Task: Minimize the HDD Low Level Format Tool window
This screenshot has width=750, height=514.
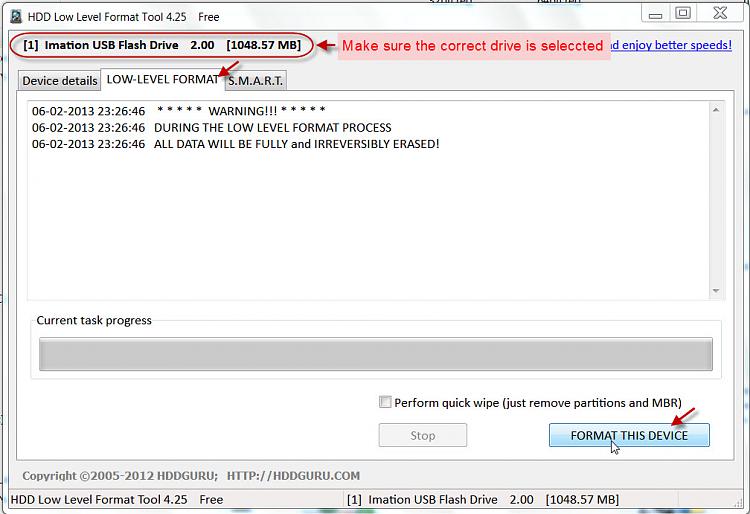Action: pyautogui.click(x=655, y=14)
